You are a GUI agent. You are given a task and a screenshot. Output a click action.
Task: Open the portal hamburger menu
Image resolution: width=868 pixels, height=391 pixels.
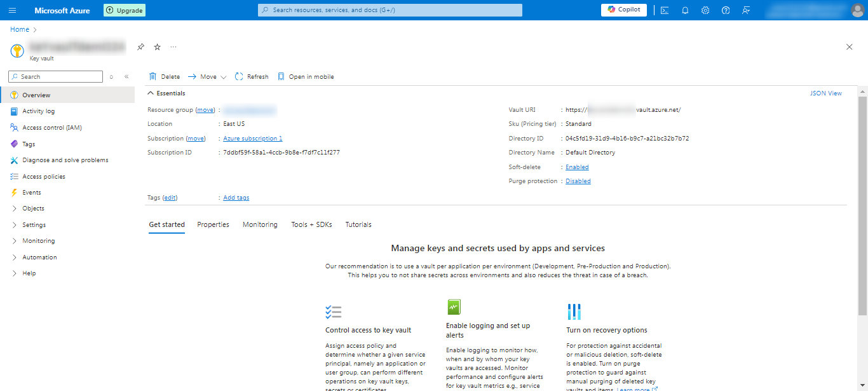click(x=13, y=10)
